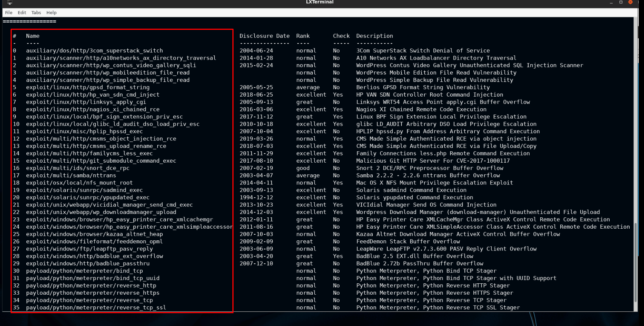Click the Description column header
644x326 pixels.
374,36
